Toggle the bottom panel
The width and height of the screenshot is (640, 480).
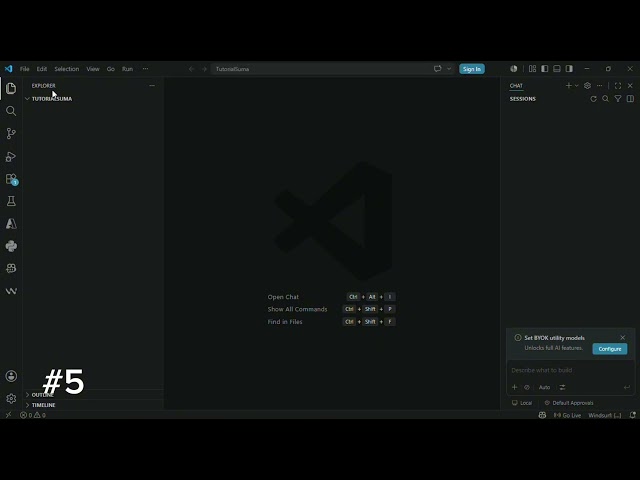(557, 69)
